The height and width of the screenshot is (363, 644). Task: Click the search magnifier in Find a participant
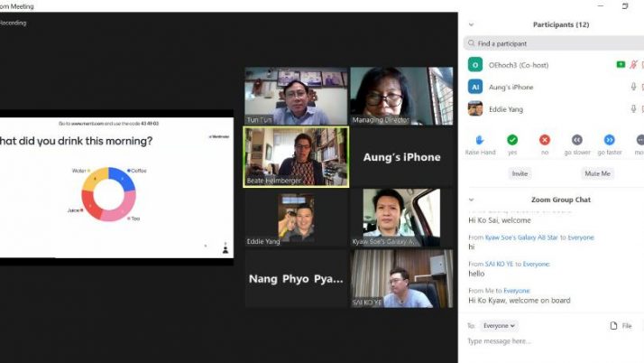coord(472,43)
